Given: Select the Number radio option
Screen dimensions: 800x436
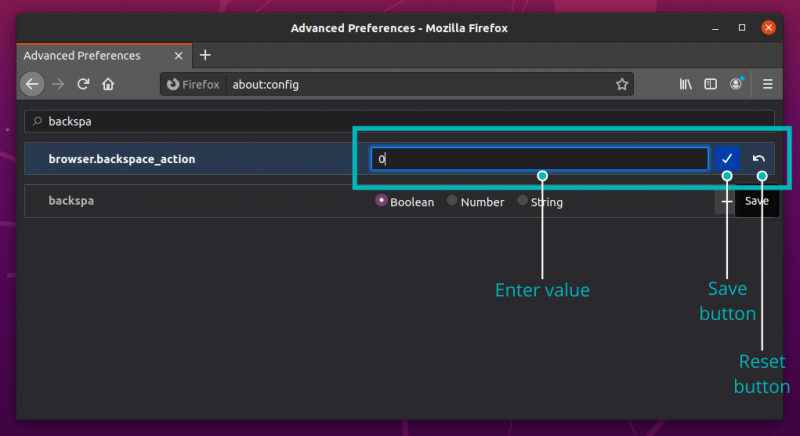Looking at the screenshot, I should click(x=452, y=201).
